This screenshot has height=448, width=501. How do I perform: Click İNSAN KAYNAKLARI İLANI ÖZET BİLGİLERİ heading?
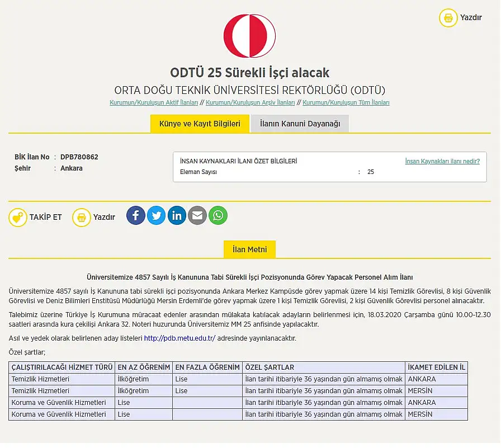(x=238, y=161)
